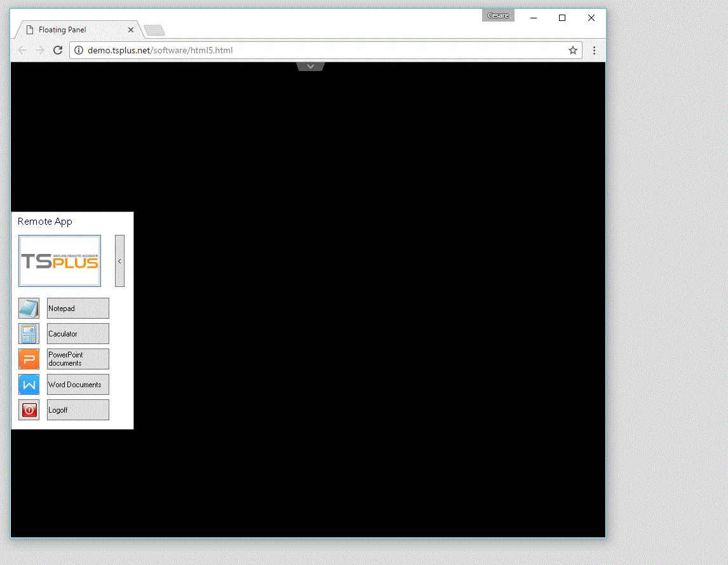
Task: Open the Notepad icon in Remote App panel
Action: pos(29,308)
